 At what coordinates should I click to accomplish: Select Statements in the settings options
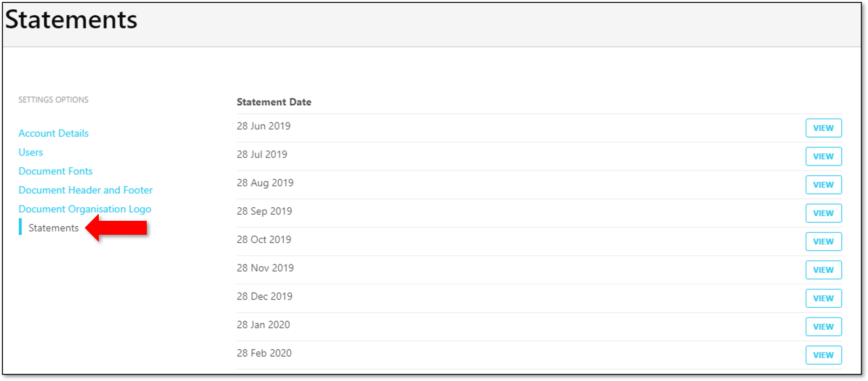point(54,228)
